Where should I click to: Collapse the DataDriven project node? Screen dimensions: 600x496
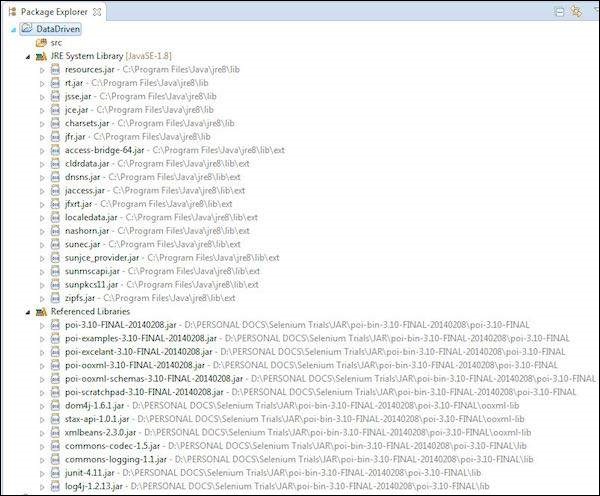(13, 30)
